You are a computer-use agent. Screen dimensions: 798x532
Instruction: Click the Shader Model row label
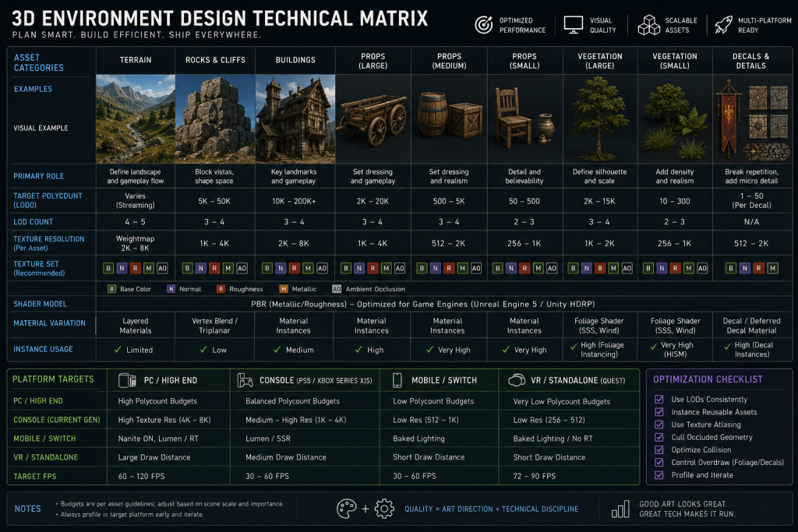[x=41, y=304]
